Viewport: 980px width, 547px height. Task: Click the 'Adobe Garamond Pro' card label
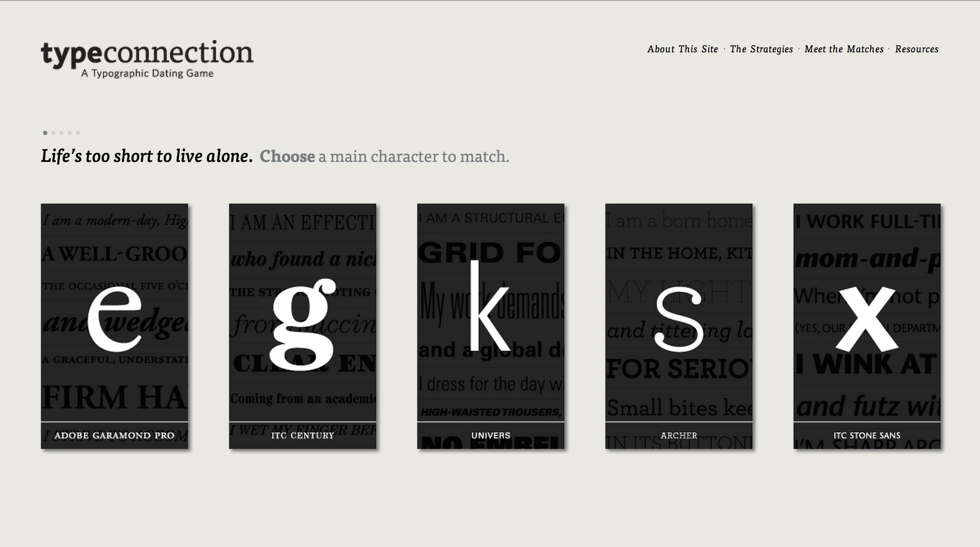[115, 435]
